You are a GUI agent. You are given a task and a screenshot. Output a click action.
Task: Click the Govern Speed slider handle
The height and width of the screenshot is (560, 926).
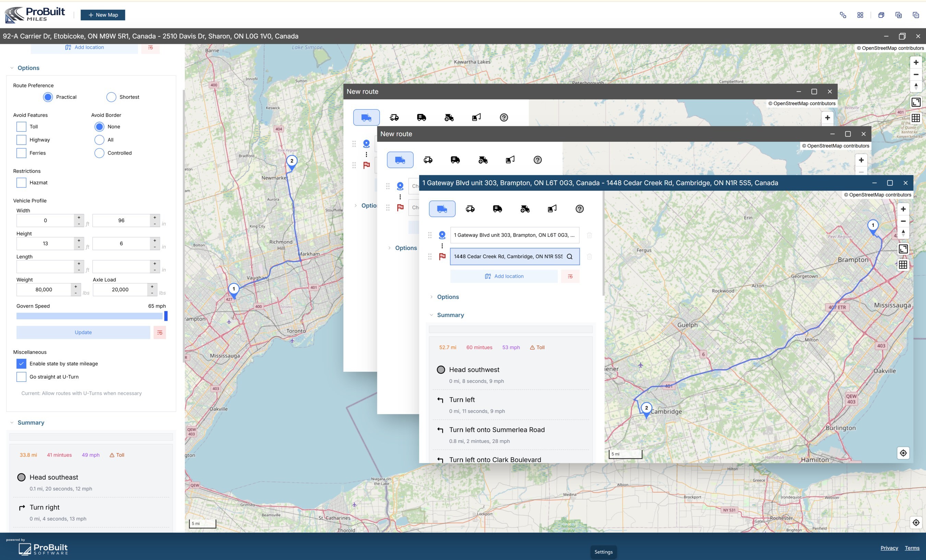pyautogui.click(x=166, y=316)
